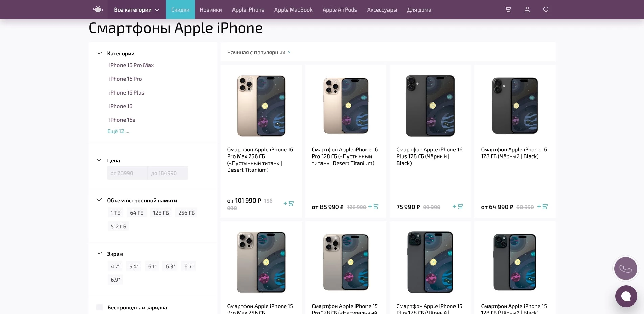Screen dimensions: 644x314
Task: Toggle the 256 ГБ memory filter
Action: point(186,213)
